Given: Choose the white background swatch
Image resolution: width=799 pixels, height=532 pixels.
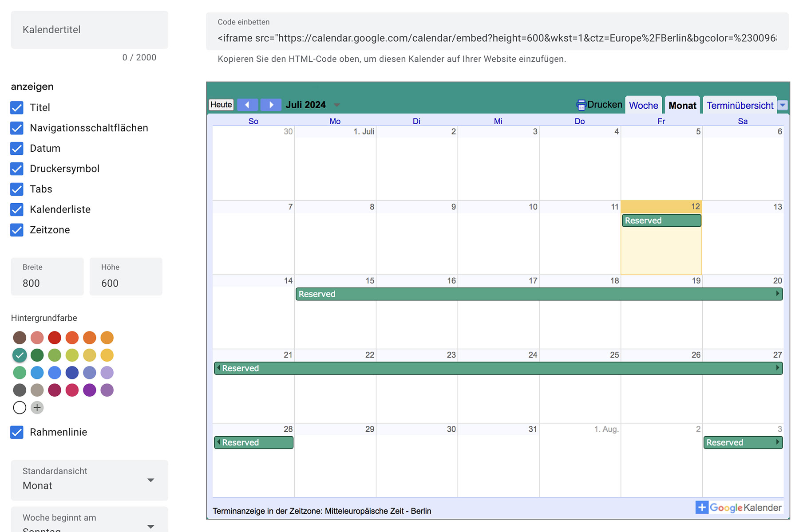Looking at the screenshot, I should (x=20, y=407).
